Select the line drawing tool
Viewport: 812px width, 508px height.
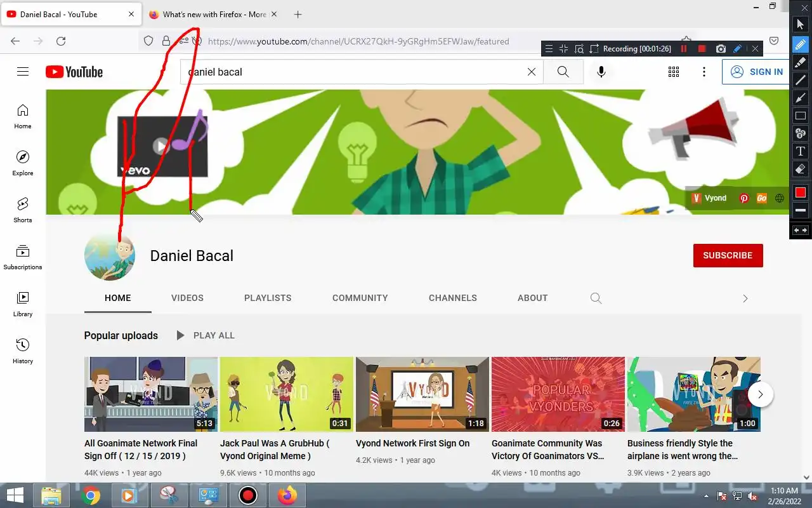801,80
